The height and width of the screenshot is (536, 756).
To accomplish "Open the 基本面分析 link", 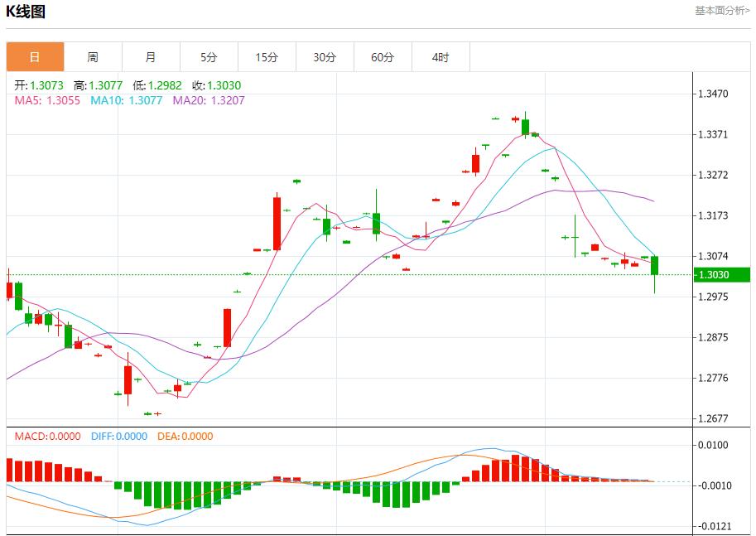I will 722,10.
